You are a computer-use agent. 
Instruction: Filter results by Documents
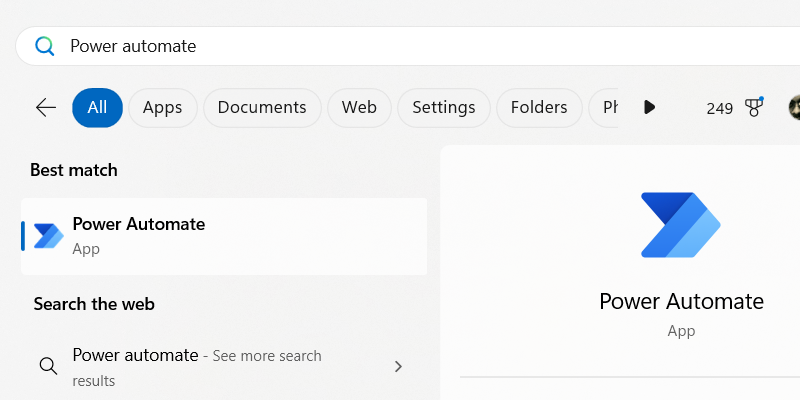pyautogui.click(x=262, y=107)
